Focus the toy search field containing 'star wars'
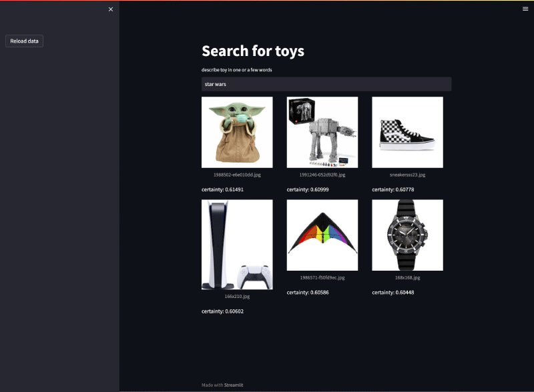Image resolution: width=534 pixels, height=392 pixels. click(x=326, y=84)
